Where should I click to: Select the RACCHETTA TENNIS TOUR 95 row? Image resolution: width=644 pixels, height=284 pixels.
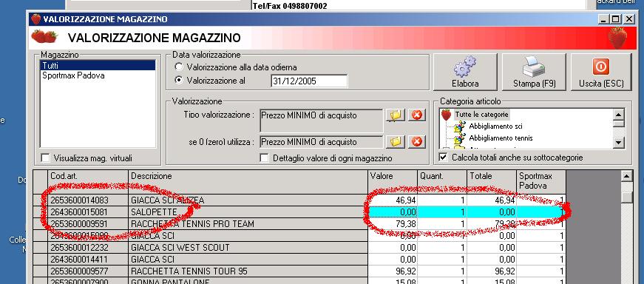pyautogui.click(x=299, y=271)
